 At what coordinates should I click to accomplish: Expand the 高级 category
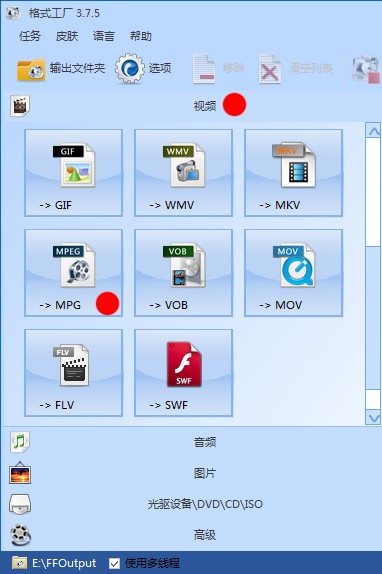pyautogui.click(x=191, y=535)
